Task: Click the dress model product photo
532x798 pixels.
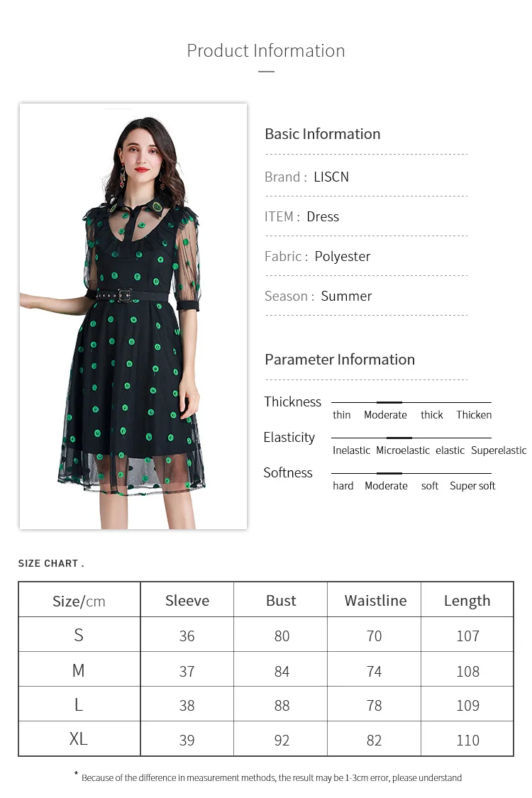Action: (133, 316)
